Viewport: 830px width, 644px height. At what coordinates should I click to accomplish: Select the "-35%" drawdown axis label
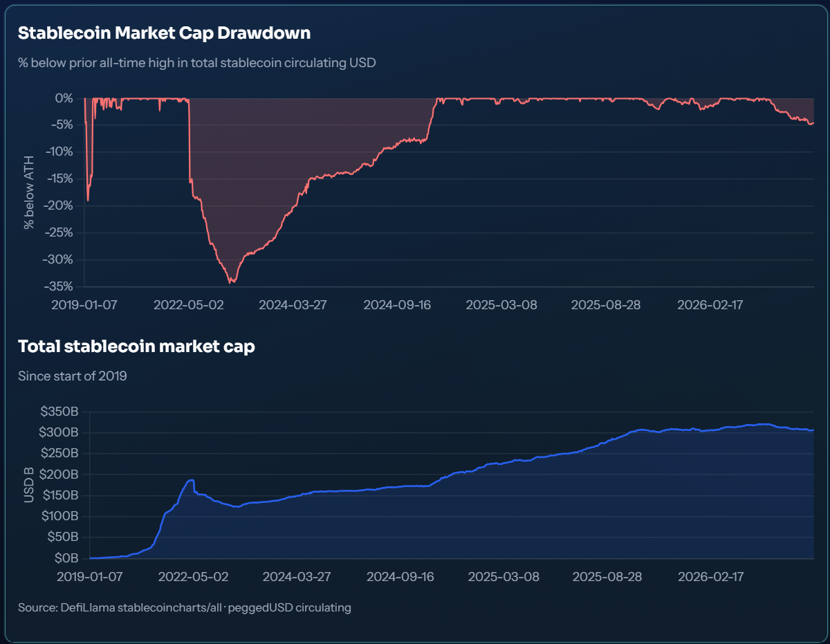pyautogui.click(x=58, y=286)
